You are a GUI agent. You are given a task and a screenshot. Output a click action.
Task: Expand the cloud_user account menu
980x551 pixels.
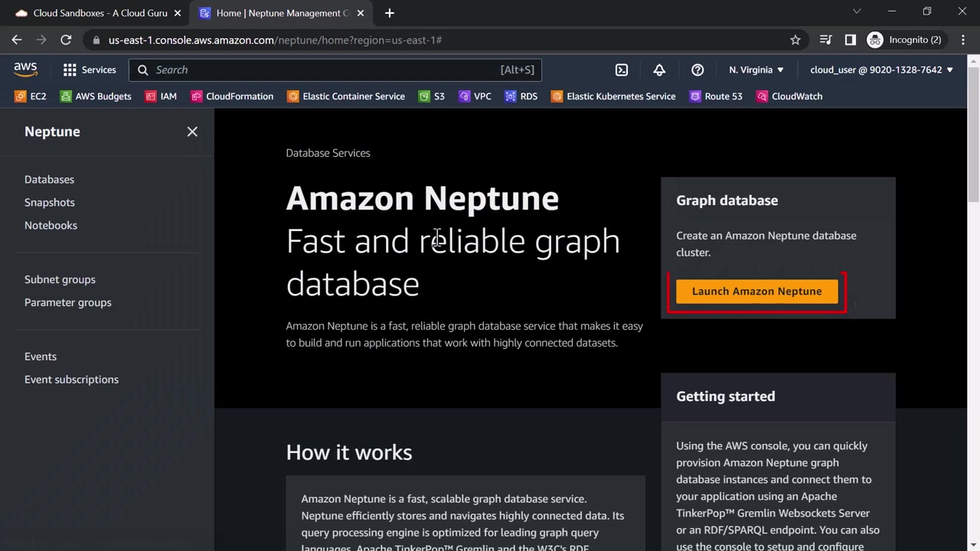[x=881, y=70]
